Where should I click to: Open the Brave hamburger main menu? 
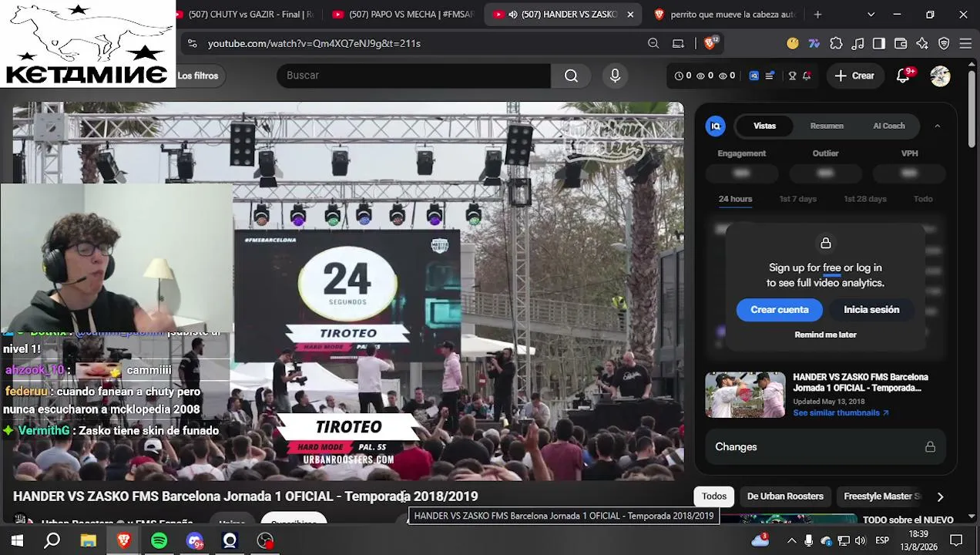coord(965,43)
